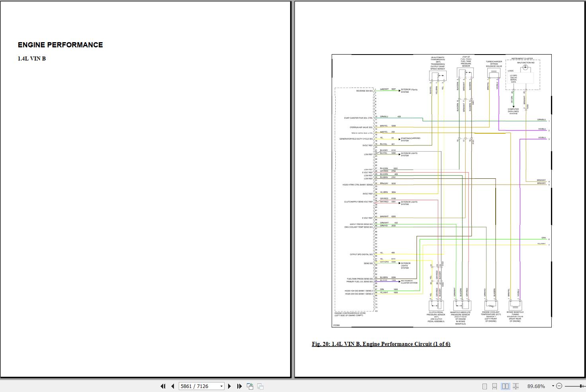This screenshot has width=586, height=392.
Task: Go to the previous page
Action: coord(172,386)
